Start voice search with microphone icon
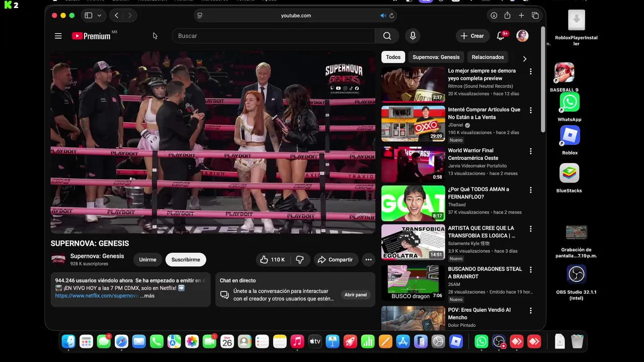 pos(413,36)
